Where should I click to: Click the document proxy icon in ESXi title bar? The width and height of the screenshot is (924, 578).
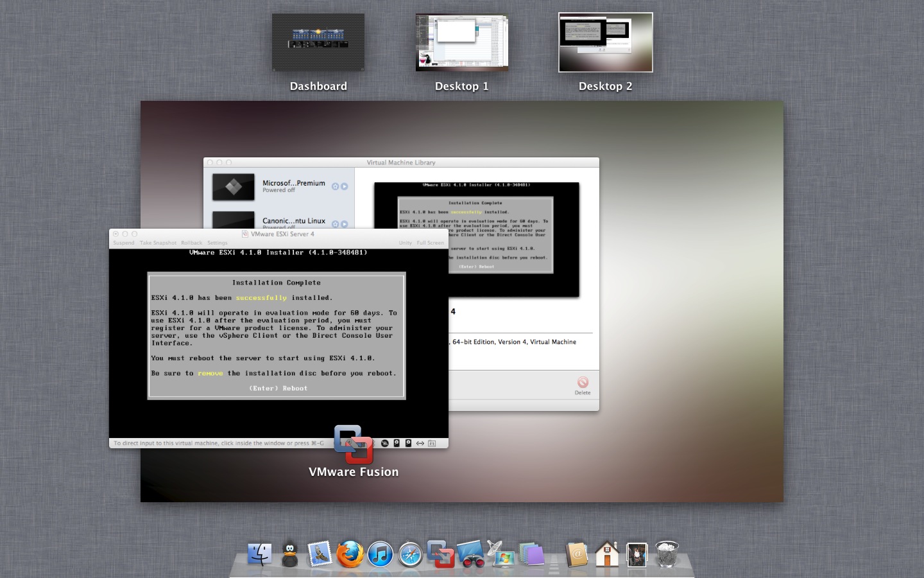pyautogui.click(x=245, y=234)
